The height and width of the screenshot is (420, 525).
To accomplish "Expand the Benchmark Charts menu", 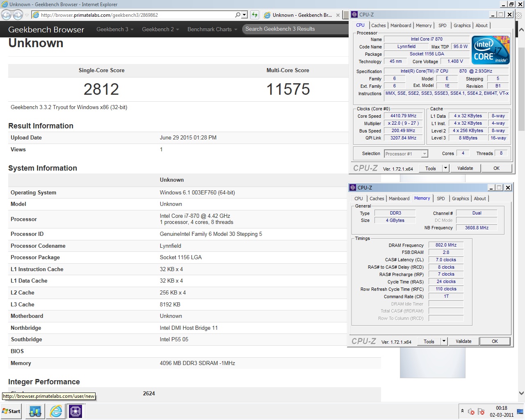I will pos(212,29).
